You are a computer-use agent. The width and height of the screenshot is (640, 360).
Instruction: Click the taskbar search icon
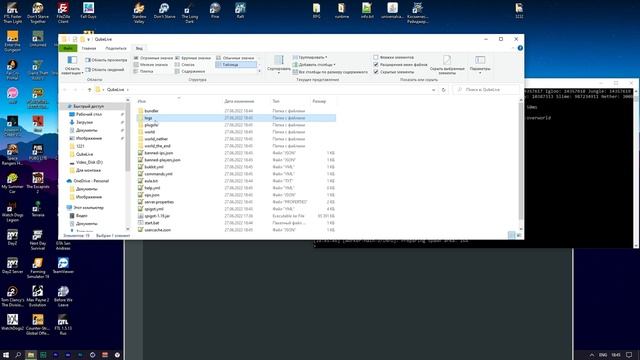pyautogui.click(x=18, y=355)
